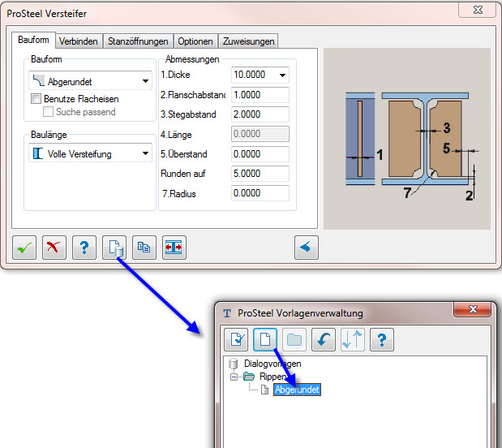The image size is (502, 448).
Task: Click the Stegabstand input field
Action: (x=260, y=114)
